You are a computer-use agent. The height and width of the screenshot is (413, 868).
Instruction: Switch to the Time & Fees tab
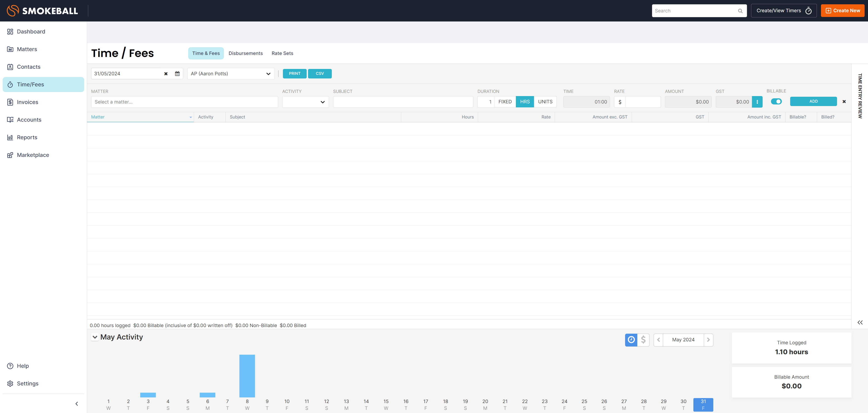[206, 53]
